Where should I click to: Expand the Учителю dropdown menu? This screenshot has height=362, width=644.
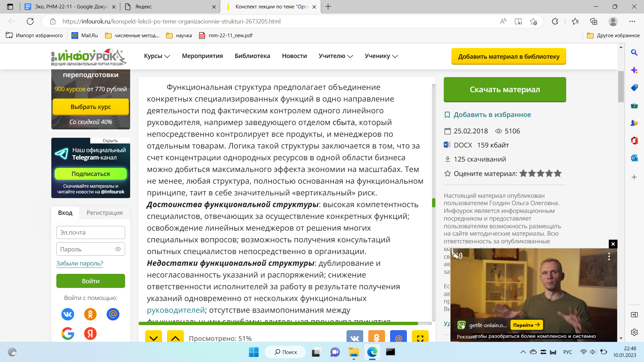coord(336,56)
